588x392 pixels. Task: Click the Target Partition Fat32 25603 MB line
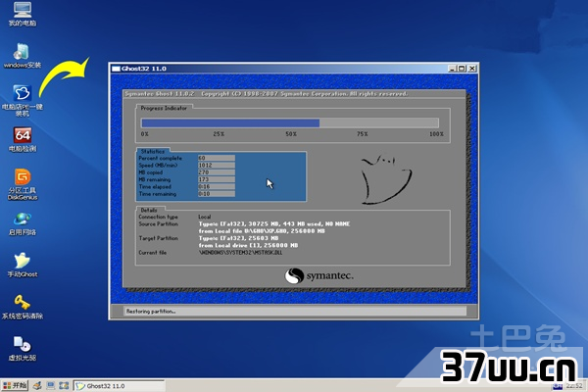point(238,238)
